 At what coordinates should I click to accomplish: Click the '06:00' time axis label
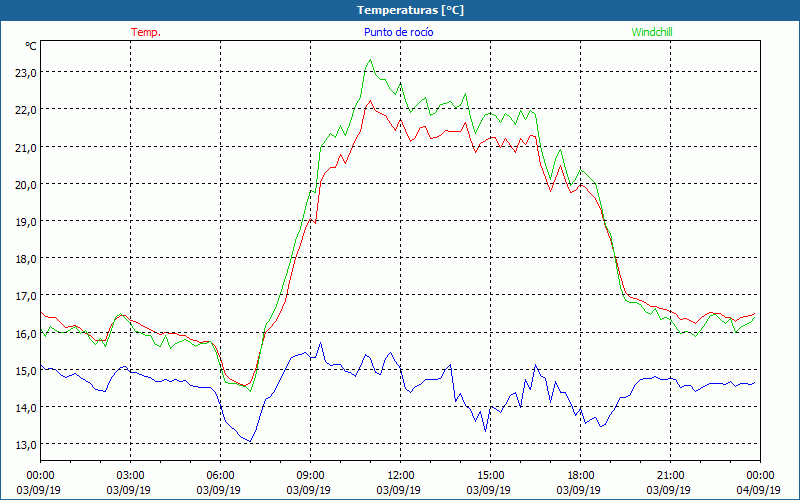coord(220,476)
